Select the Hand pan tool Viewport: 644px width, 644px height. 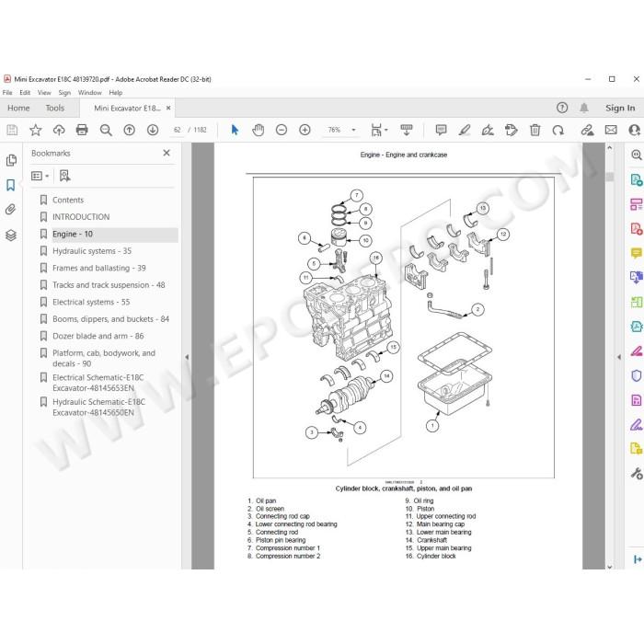pyautogui.click(x=258, y=131)
